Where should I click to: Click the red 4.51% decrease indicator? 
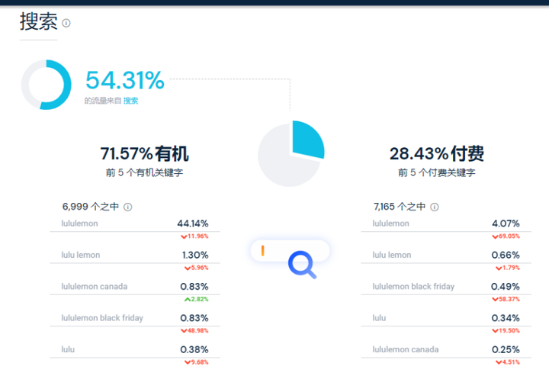(507, 362)
